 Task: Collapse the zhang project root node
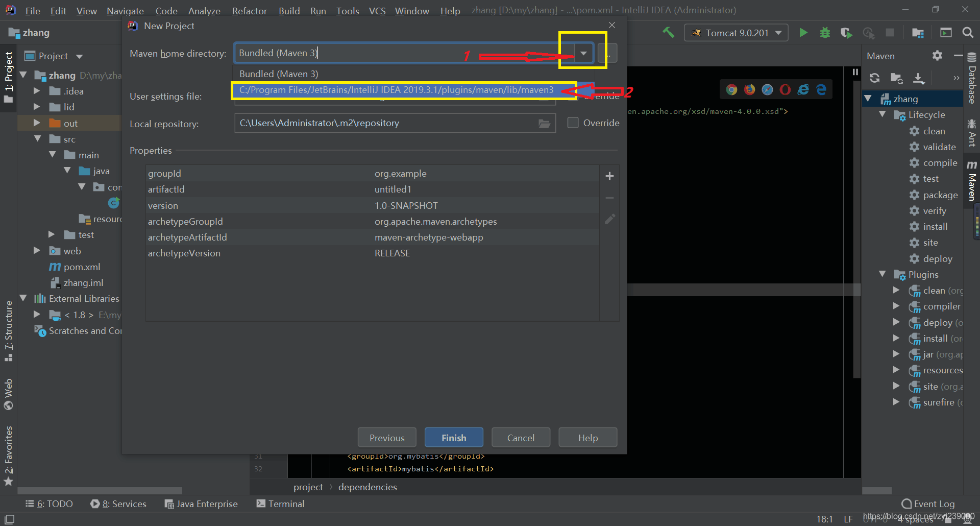click(x=23, y=75)
